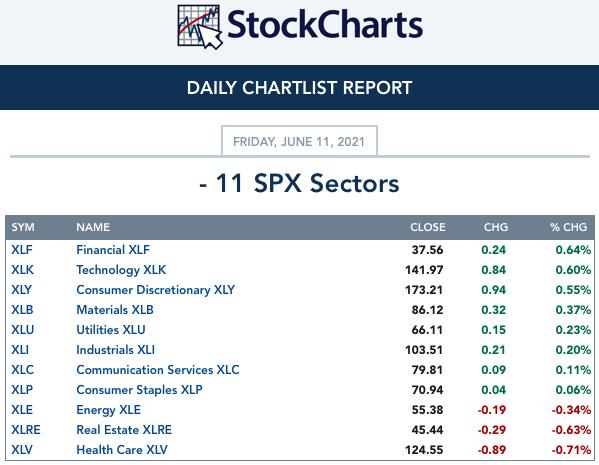Image resolution: width=599 pixels, height=465 pixels.
Task: Click the StockCharts wordmark text
Action: coord(325,24)
